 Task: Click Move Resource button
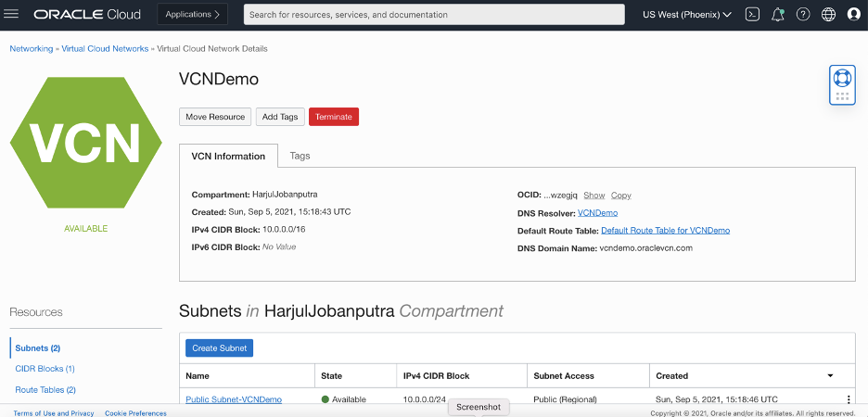coord(215,117)
